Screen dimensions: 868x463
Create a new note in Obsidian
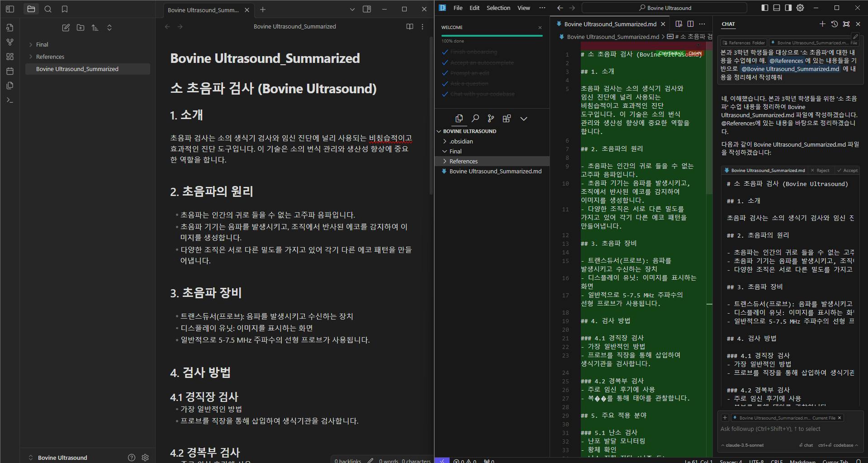click(66, 28)
